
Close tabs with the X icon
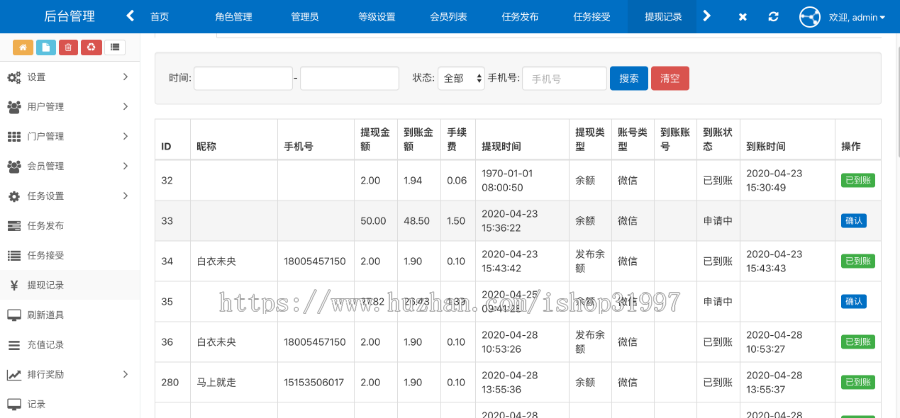click(742, 17)
